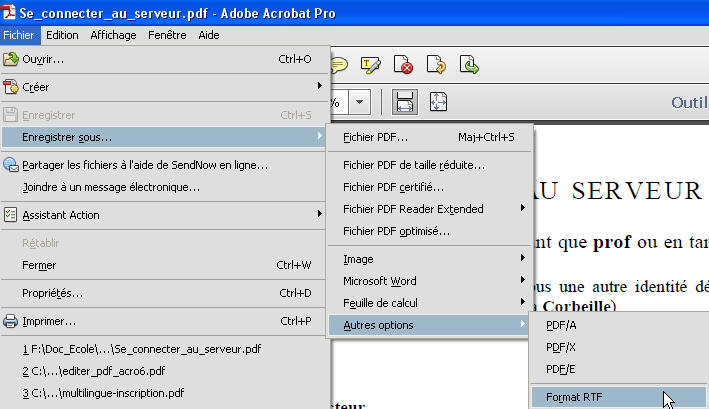Toggle the fit width scrolling icon
Image resolution: width=709 pixels, height=409 pixels.
click(404, 102)
